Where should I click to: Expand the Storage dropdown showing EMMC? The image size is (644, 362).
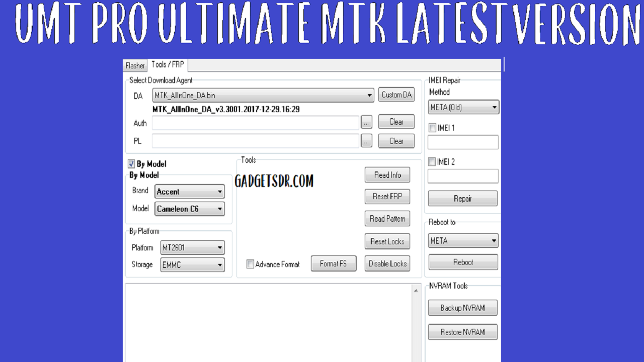(x=219, y=264)
